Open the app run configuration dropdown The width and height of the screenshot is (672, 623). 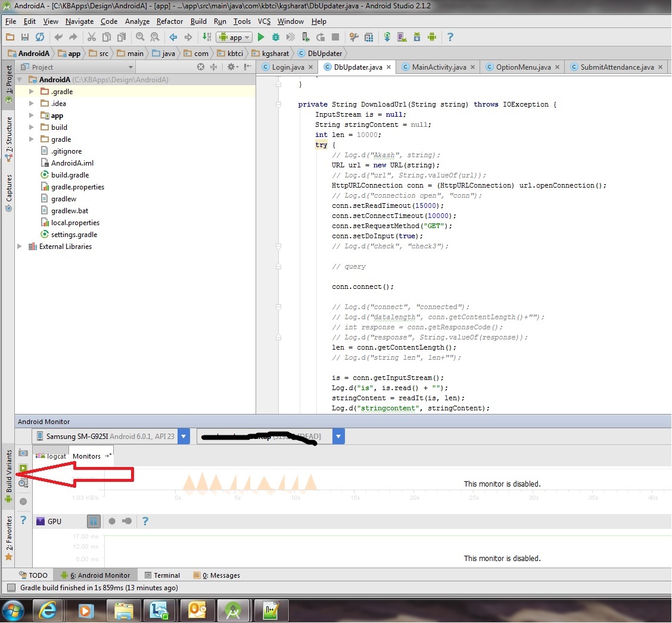click(x=234, y=38)
